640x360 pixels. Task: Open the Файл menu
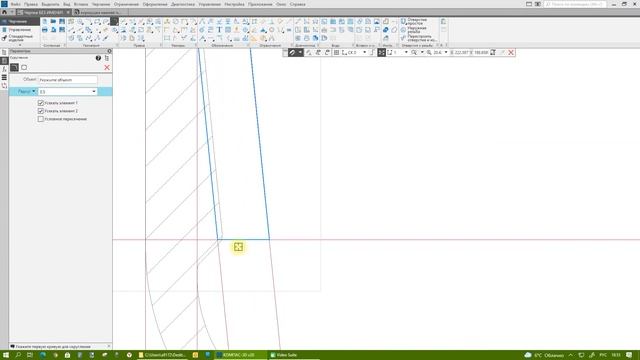[x=16, y=4]
